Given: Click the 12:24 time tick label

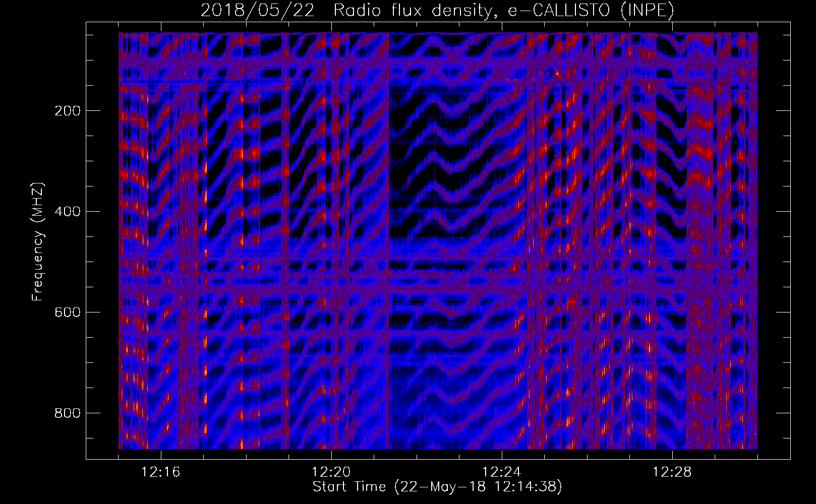Looking at the screenshot, I should point(502,472).
